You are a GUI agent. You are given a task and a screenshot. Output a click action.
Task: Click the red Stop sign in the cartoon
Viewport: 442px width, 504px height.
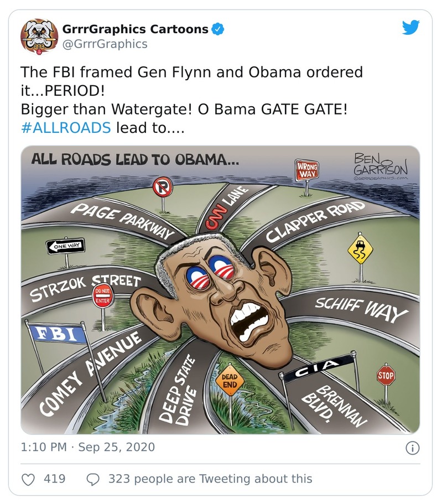(386, 377)
